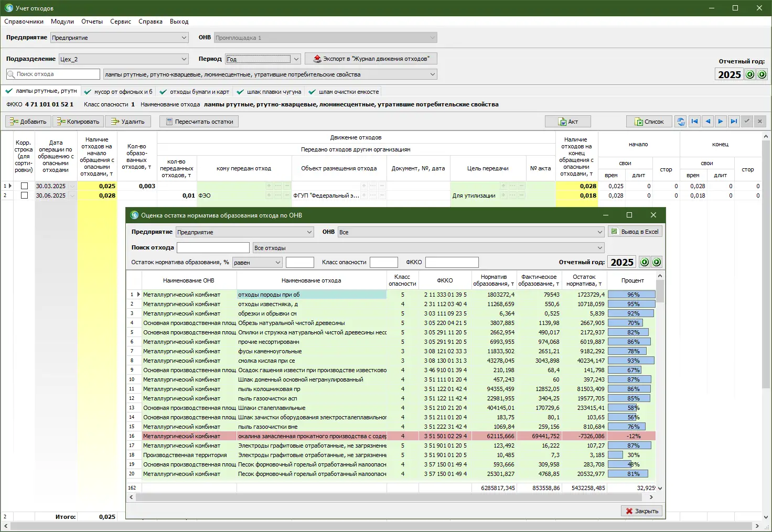
Task: Tick the checkbox for row 30.06.2025
Action: click(24, 196)
